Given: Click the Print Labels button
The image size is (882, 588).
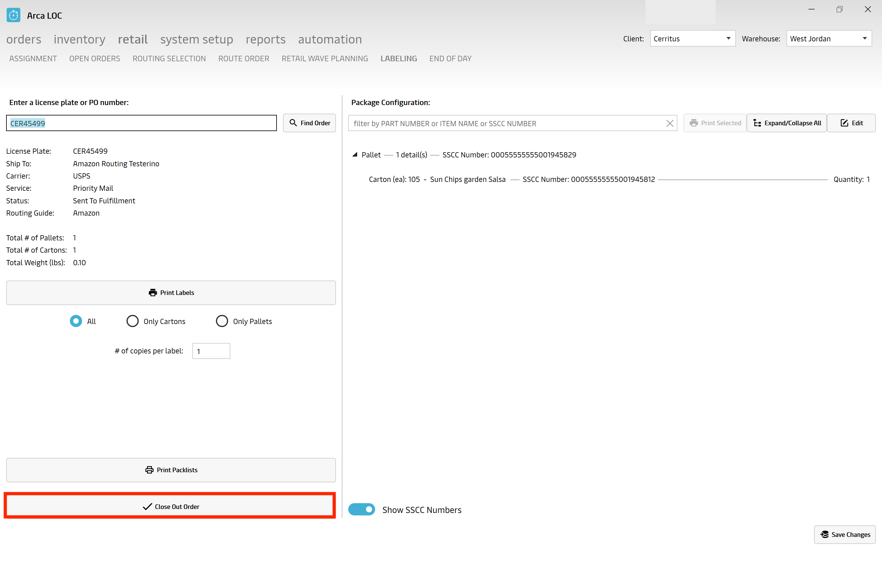Looking at the screenshot, I should (171, 292).
